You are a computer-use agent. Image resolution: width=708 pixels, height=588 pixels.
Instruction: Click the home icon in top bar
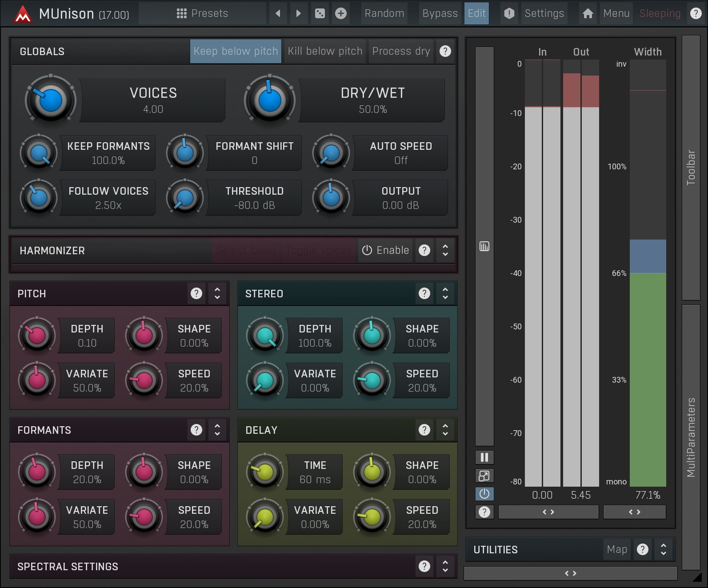pos(588,13)
